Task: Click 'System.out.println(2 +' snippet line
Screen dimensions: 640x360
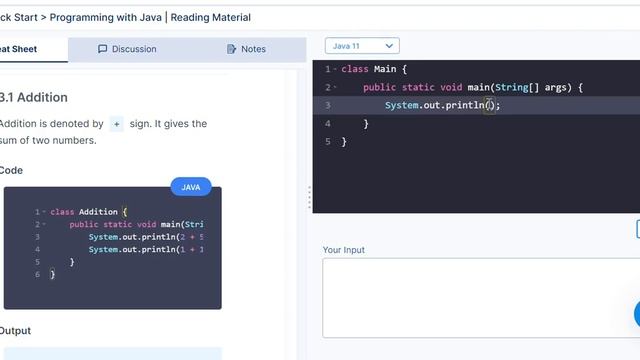Action: 146,237
